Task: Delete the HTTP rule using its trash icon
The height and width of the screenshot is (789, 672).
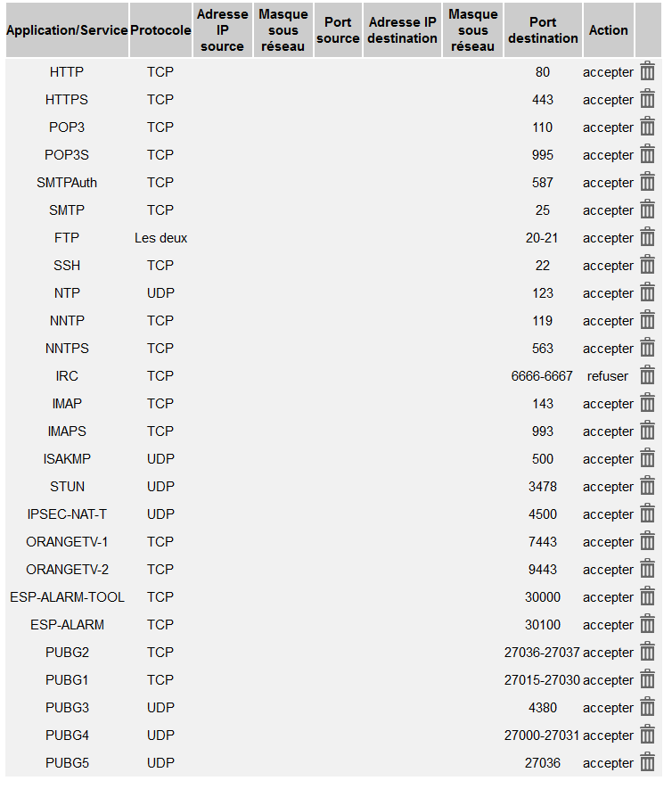Action: [648, 72]
